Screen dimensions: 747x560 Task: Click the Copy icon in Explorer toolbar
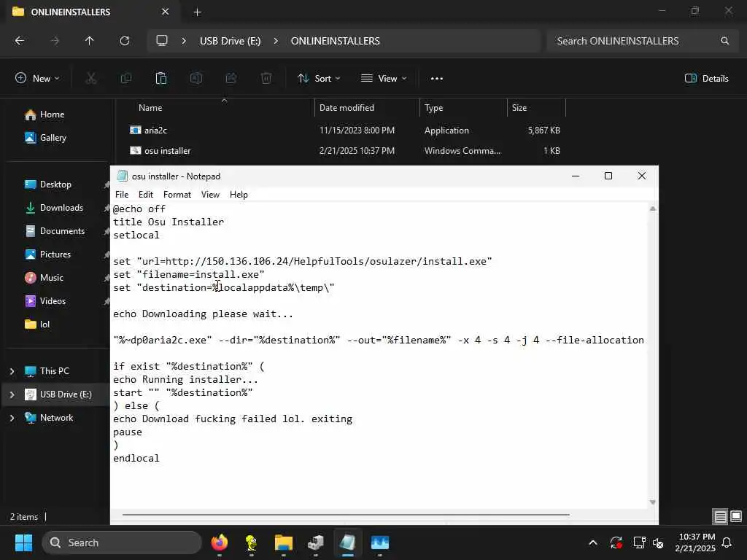tap(126, 78)
